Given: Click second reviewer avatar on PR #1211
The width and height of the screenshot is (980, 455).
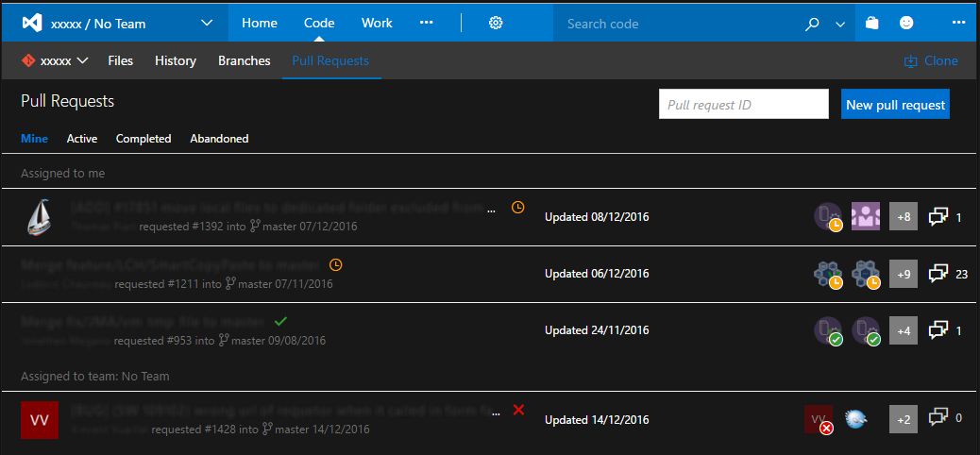Looking at the screenshot, I should point(866,275).
